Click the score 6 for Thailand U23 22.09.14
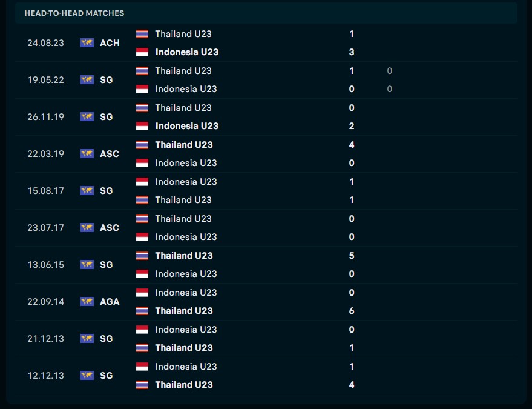This screenshot has height=409, width=532. pyautogui.click(x=352, y=311)
